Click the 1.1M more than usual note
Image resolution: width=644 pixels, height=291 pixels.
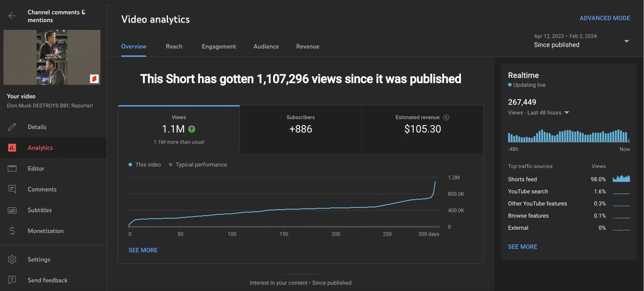click(x=179, y=142)
